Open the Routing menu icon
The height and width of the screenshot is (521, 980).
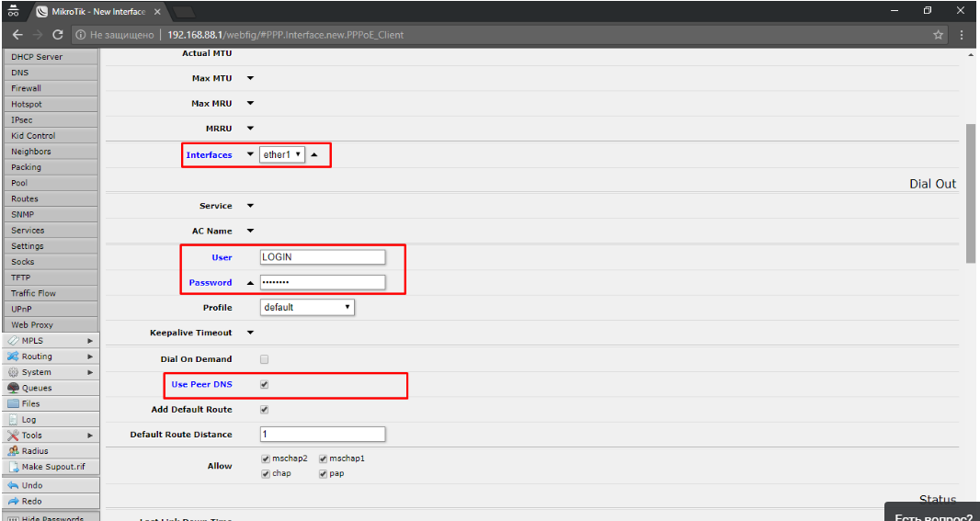[13, 357]
